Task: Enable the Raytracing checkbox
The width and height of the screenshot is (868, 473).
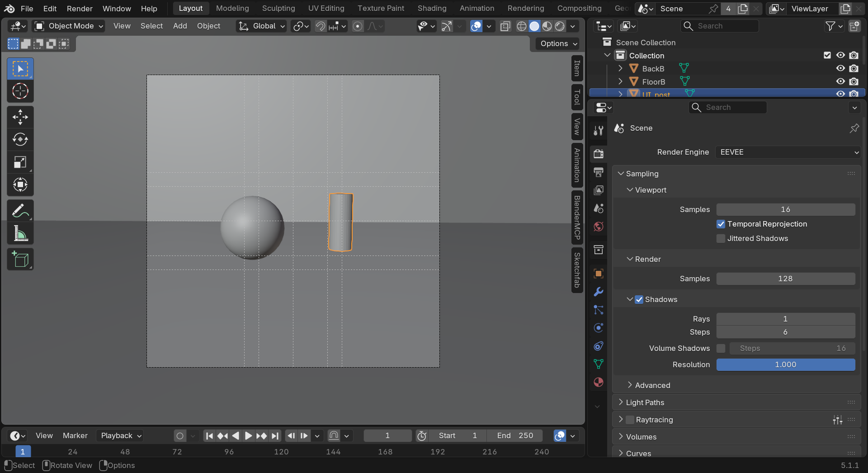Action: pyautogui.click(x=630, y=420)
